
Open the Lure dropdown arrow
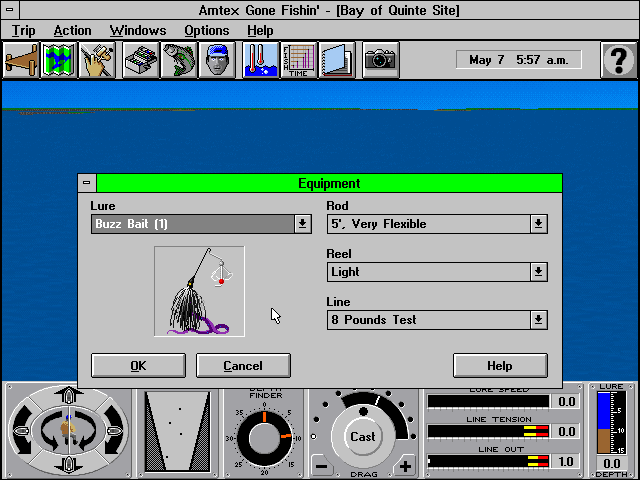point(302,224)
